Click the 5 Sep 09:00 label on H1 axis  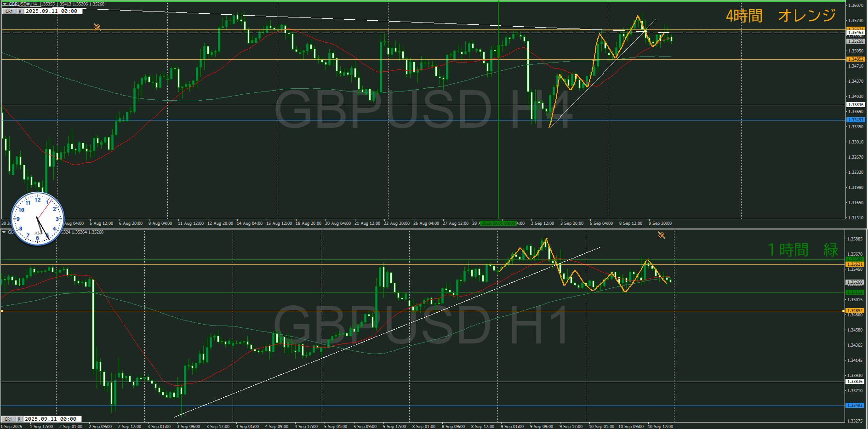pos(365,427)
